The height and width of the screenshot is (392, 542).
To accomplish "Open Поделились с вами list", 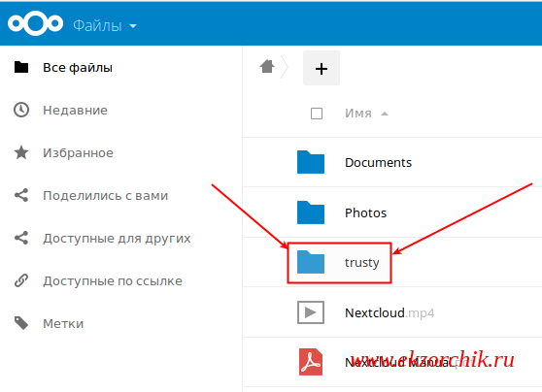I will 106,195.
